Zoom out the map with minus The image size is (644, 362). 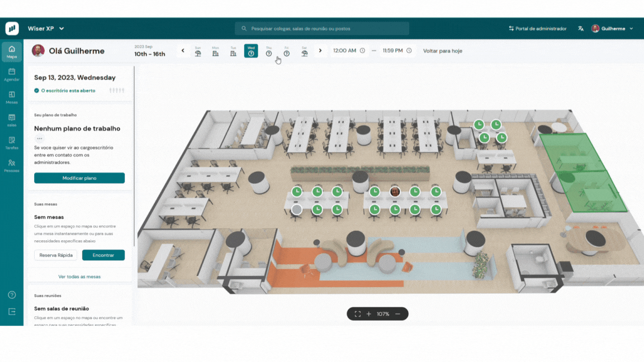(x=397, y=314)
